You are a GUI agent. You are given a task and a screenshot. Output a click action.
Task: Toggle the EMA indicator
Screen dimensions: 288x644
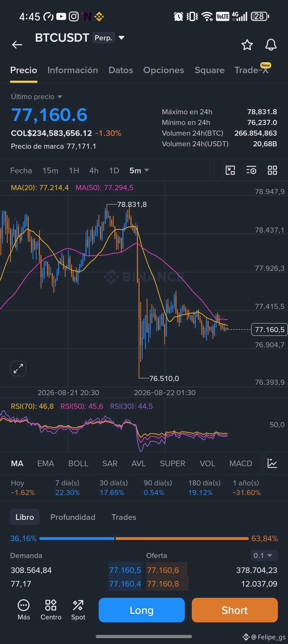coord(46,463)
